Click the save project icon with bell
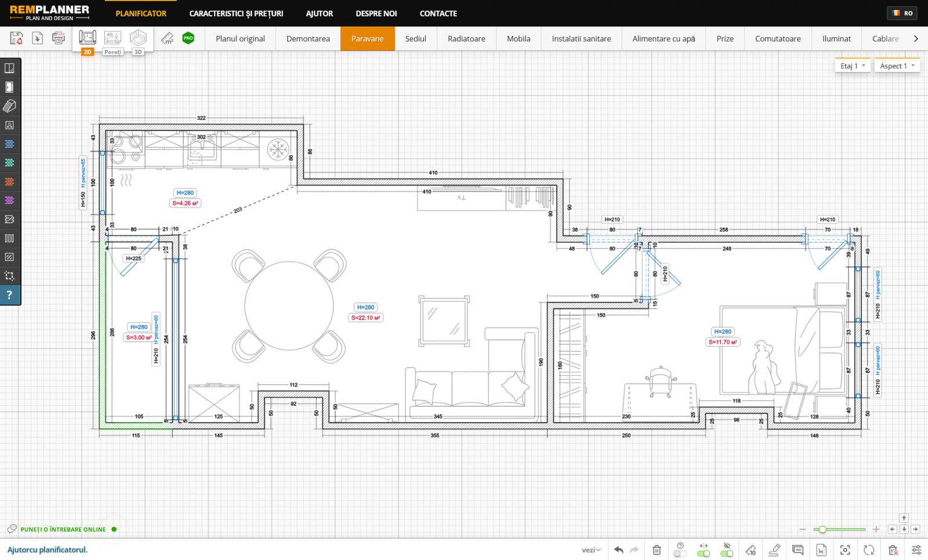Screen dimensions: 928x560 16,38
